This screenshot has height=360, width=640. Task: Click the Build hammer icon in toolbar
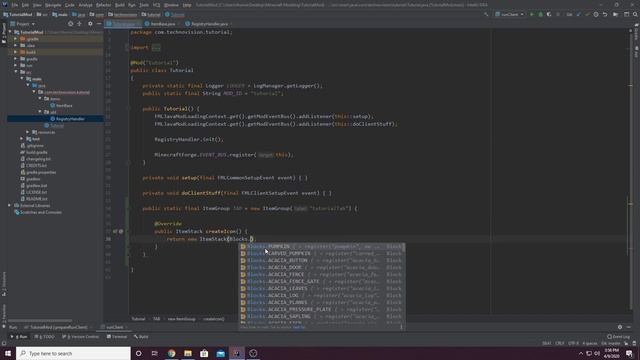[x=486, y=14]
